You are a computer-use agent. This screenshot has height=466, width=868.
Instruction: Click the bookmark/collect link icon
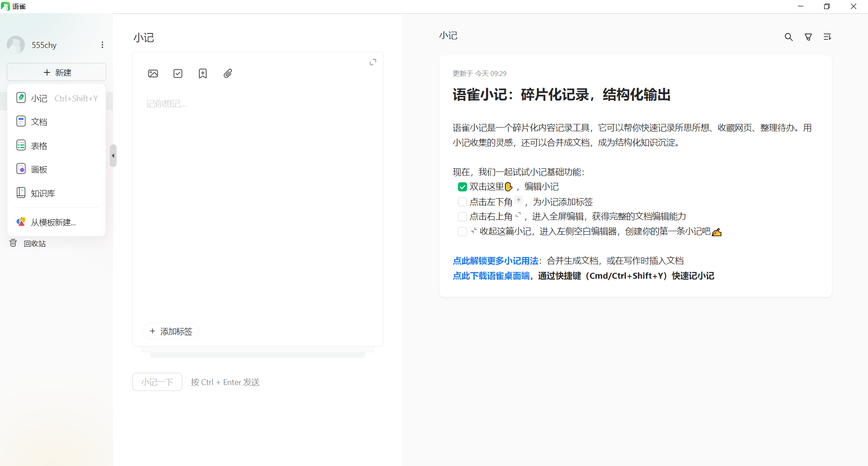pyautogui.click(x=203, y=74)
